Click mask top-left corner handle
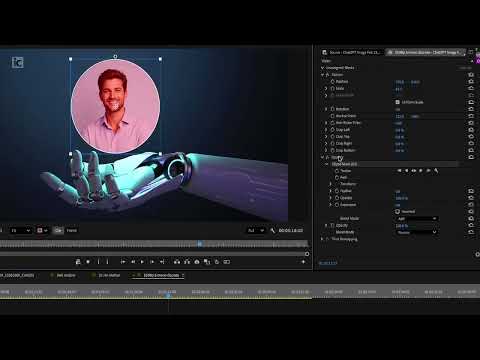Screen dimensions: 480x360 [70, 59]
